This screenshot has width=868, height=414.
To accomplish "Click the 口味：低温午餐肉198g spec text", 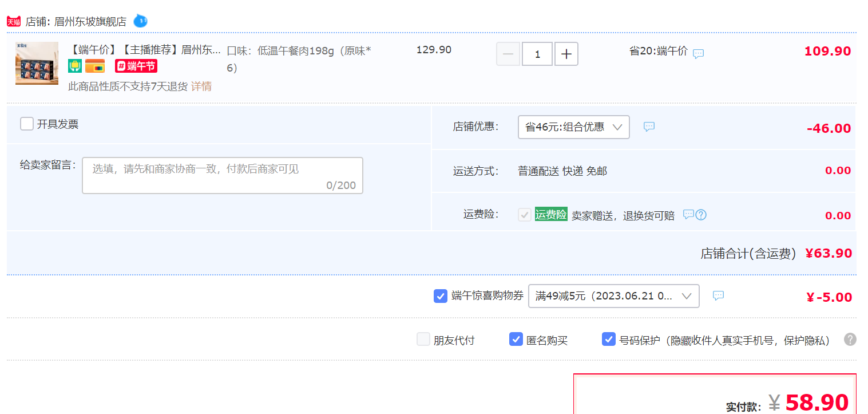I will (299, 59).
